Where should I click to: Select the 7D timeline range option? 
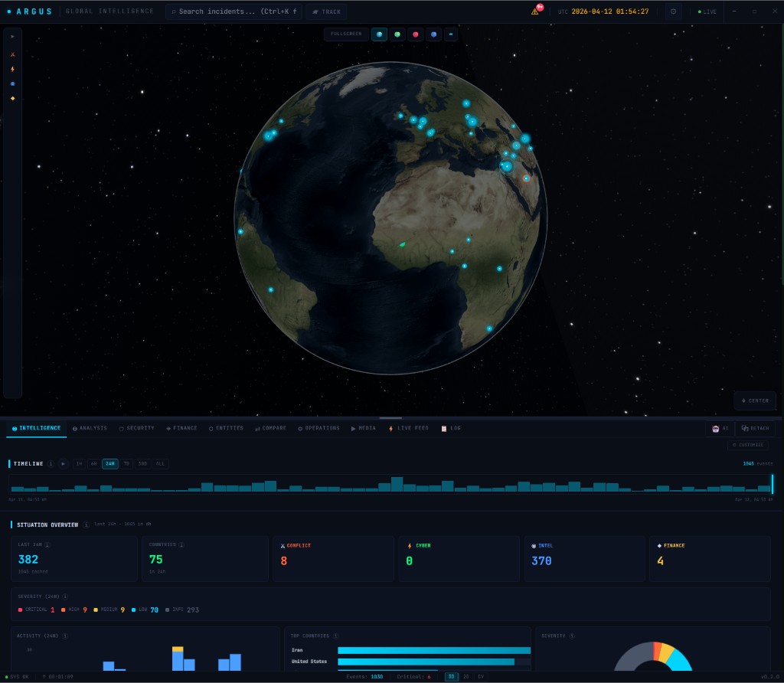126,464
